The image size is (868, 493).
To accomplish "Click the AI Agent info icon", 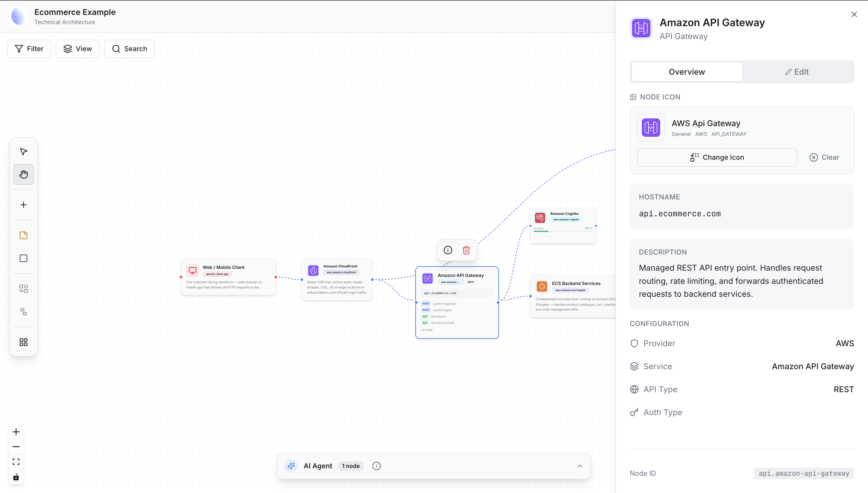I will click(377, 466).
